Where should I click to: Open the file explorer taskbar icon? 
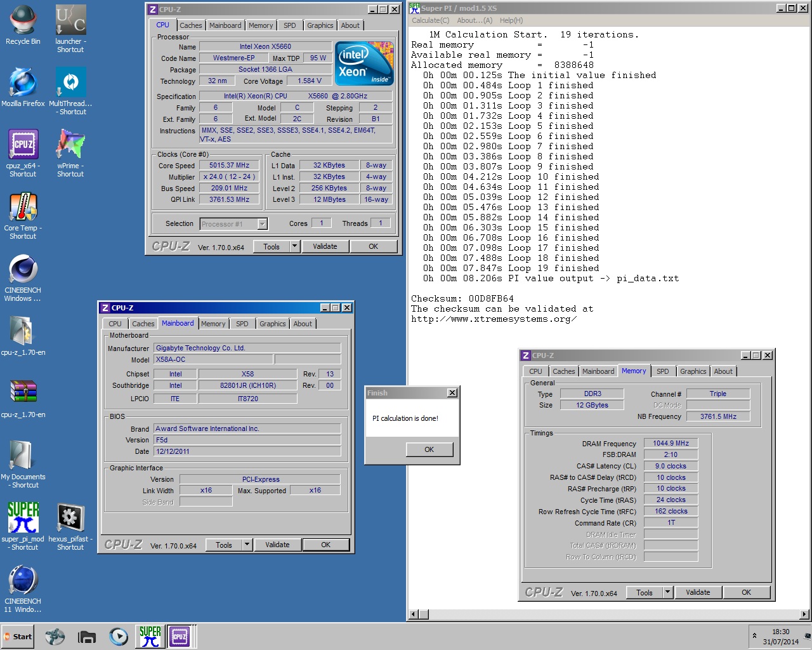coord(86,637)
